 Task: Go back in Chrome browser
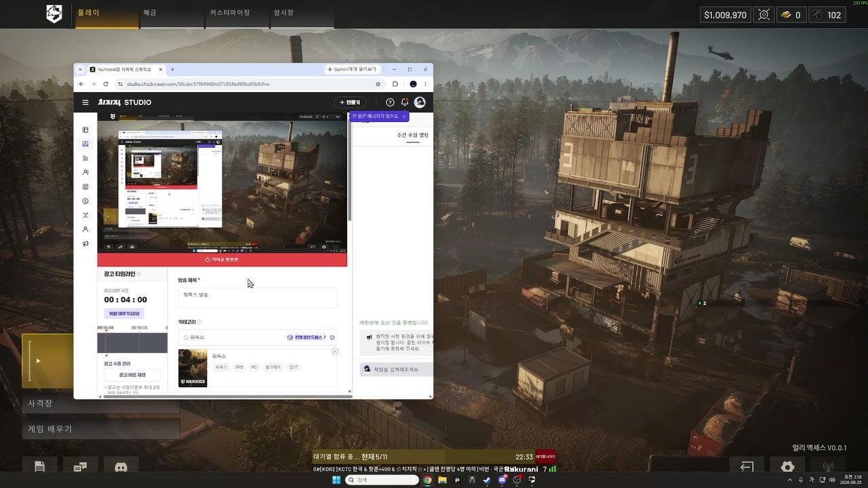point(81,84)
